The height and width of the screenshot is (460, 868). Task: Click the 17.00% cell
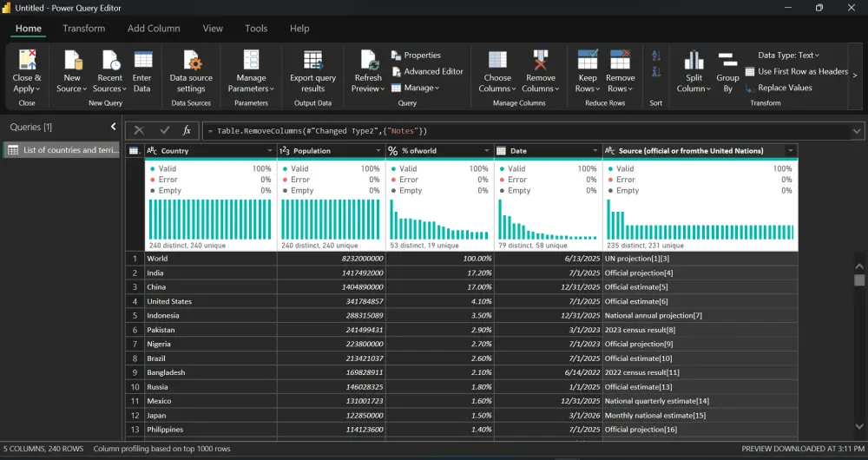439,287
